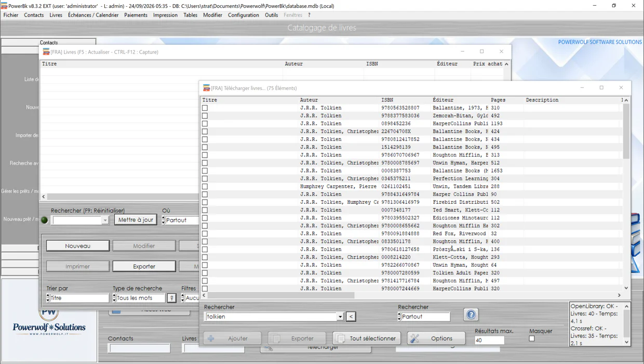Click the 'Perfection Learning' publisher cell
Screen dimensions: 644x364
click(x=460, y=179)
